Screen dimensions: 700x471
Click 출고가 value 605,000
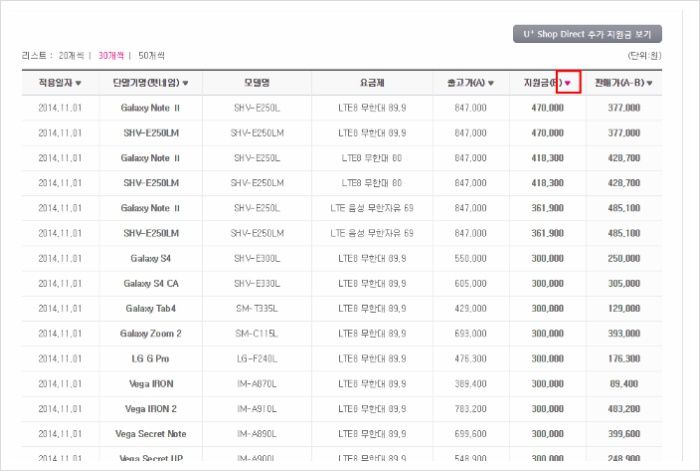click(471, 283)
